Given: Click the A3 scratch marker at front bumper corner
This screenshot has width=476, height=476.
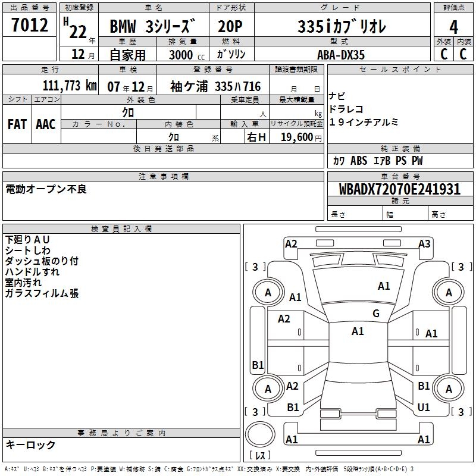Looking at the screenshot, I should pos(424,243).
